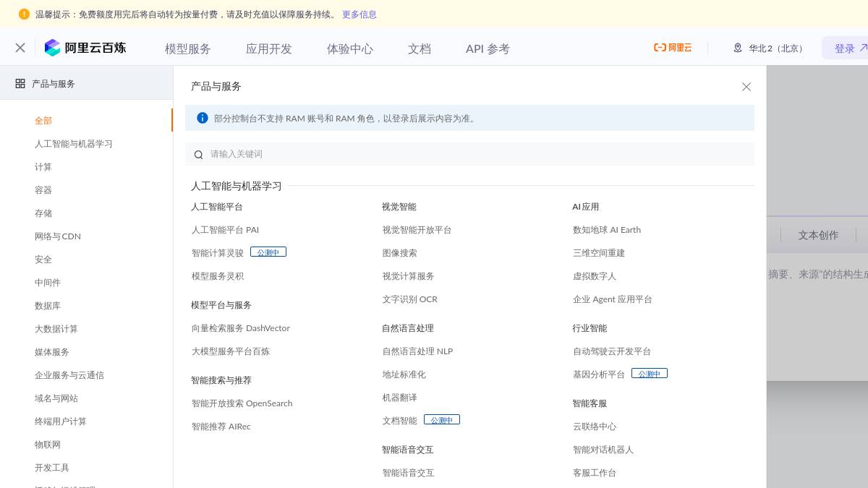
Task: Click the search magnifier icon
Action: coord(199,155)
